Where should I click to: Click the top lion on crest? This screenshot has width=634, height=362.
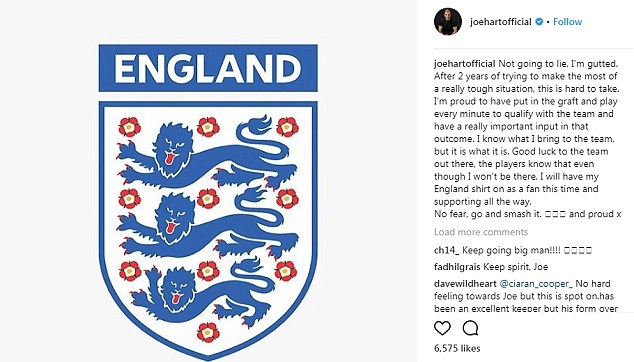tap(206, 150)
